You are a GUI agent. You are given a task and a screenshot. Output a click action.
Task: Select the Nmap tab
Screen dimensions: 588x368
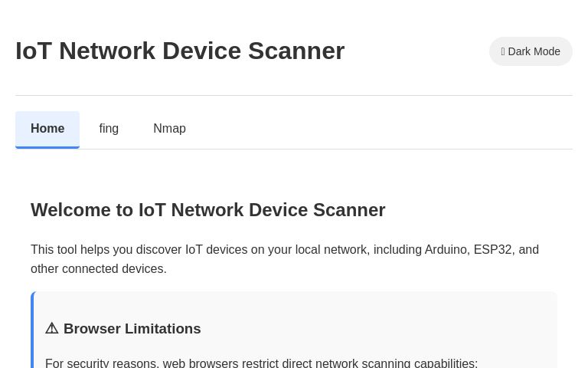[169, 129]
